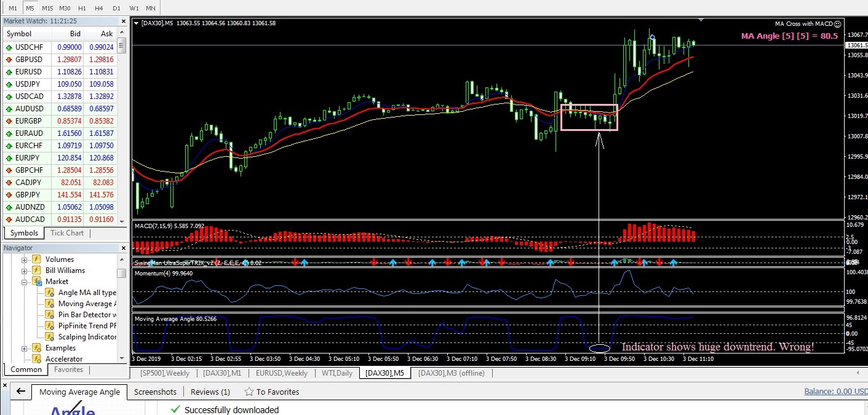868x415 pixels.
Task: Select the Common tab in Navigator
Action: point(26,370)
